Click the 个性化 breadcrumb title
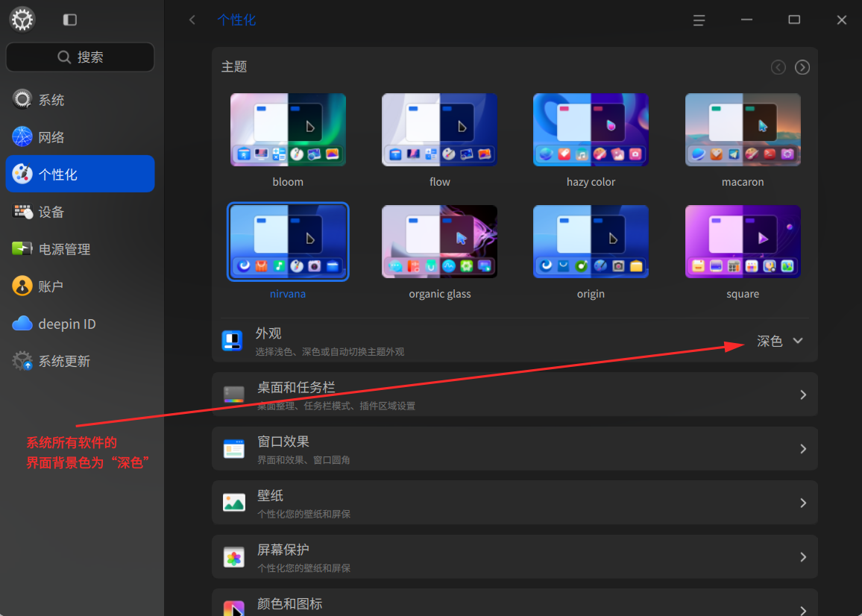Screen dimensions: 862x616 pos(236,20)
